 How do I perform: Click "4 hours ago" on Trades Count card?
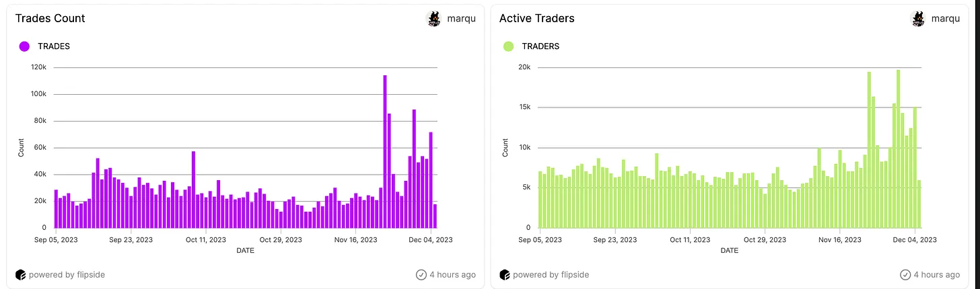453,274
